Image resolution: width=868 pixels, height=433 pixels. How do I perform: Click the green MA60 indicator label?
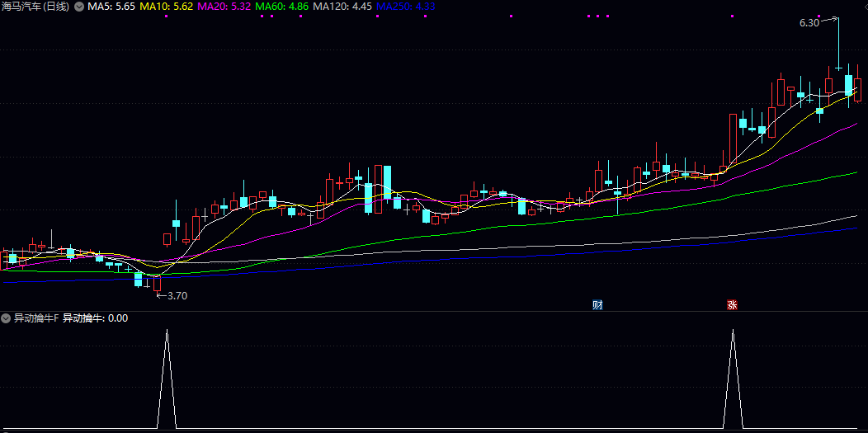coord(283,7)
